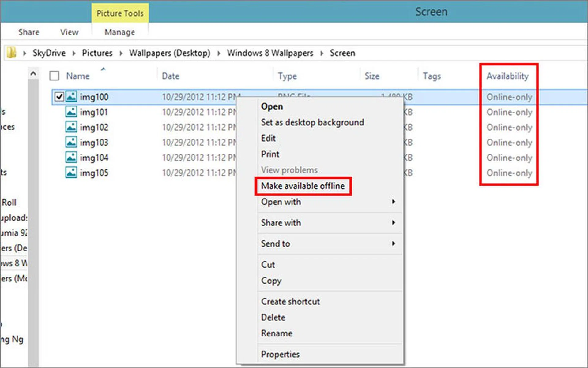Tick the select-all checkbox beside Name

click(54, 76)
